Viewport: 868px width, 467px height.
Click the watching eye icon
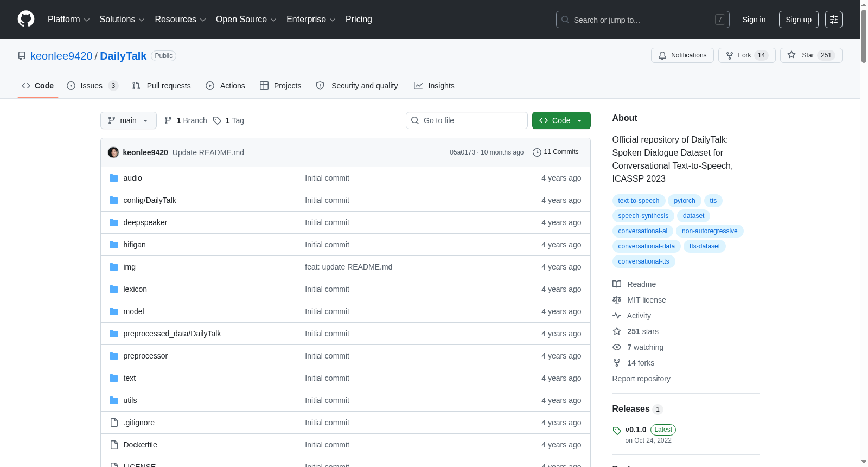coord(617,347)
